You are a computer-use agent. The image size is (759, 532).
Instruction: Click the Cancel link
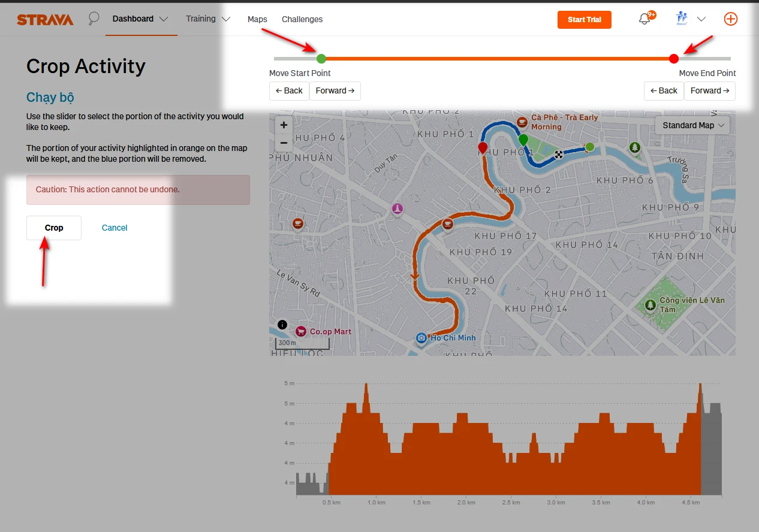[x=114, y=228]
